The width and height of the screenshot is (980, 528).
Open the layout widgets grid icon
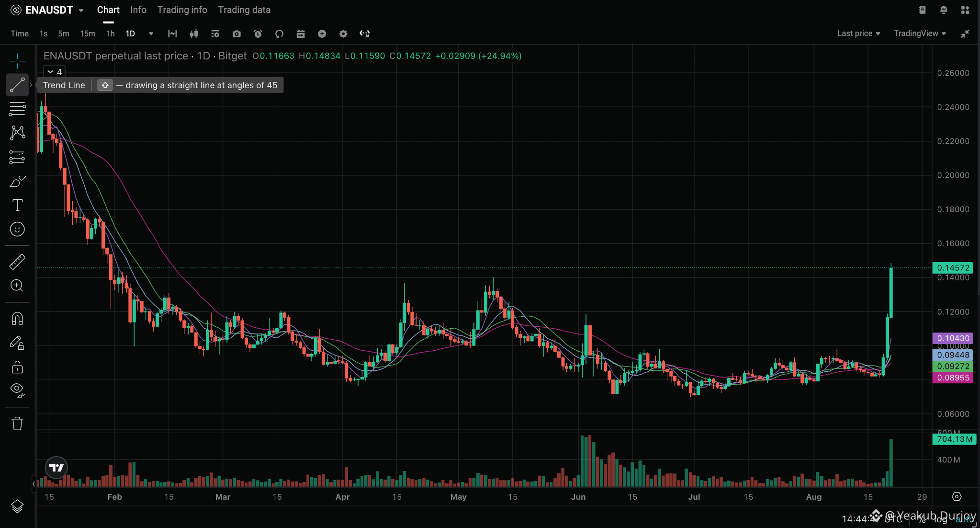point(965,10)
